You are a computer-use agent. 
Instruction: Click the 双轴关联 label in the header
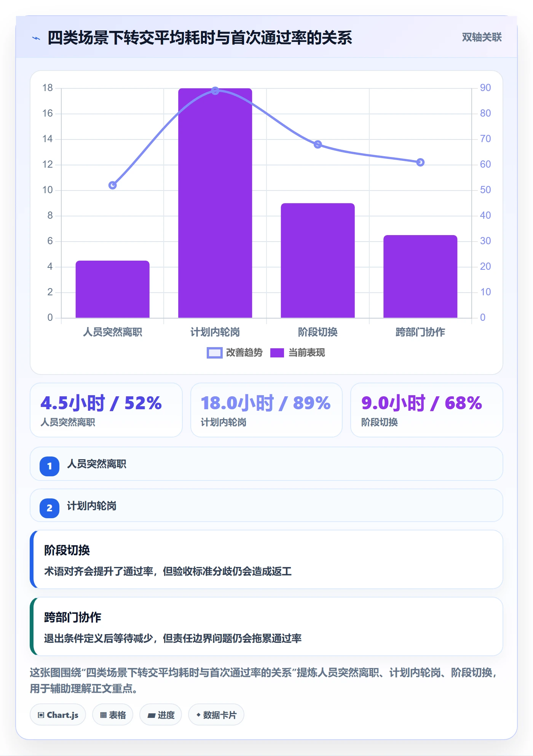(x=482, y=37)
